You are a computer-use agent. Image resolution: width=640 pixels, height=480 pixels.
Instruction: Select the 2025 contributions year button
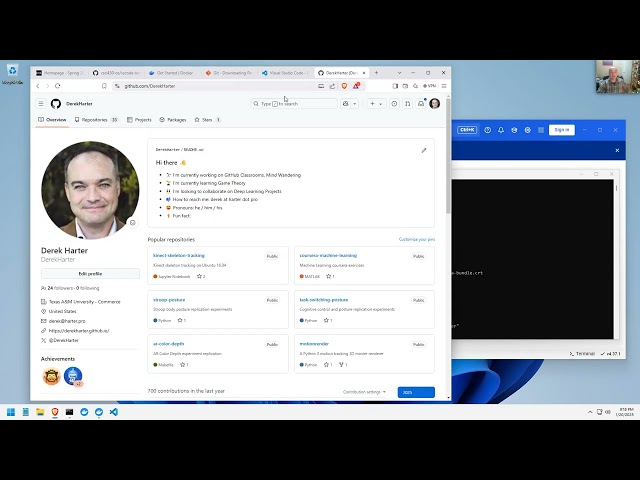416,392
